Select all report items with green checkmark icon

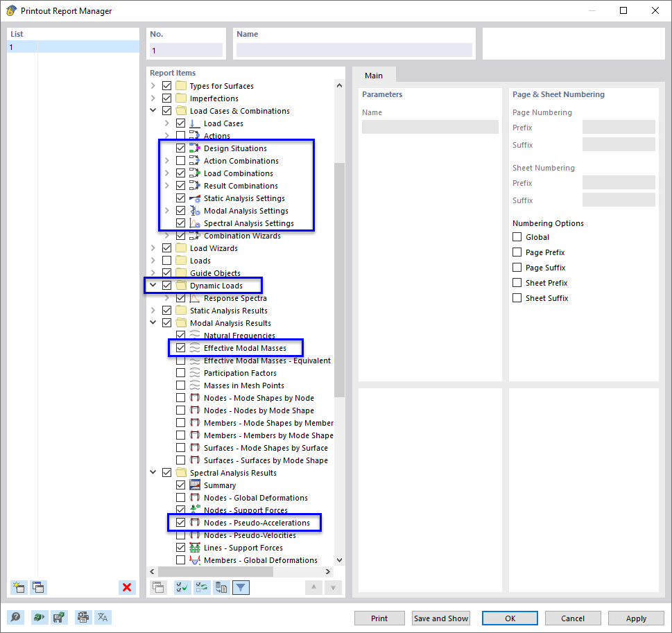183,587
